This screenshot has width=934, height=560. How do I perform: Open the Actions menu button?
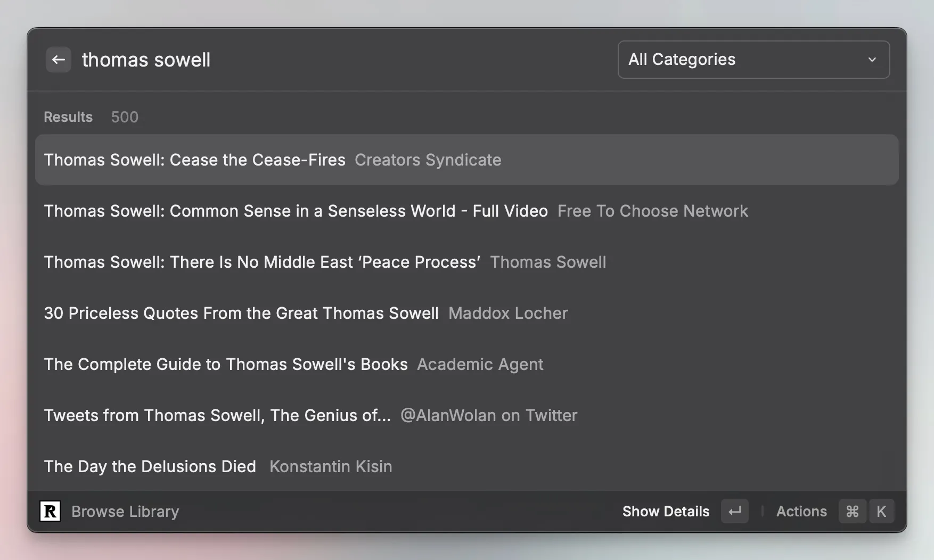(801, 512)
